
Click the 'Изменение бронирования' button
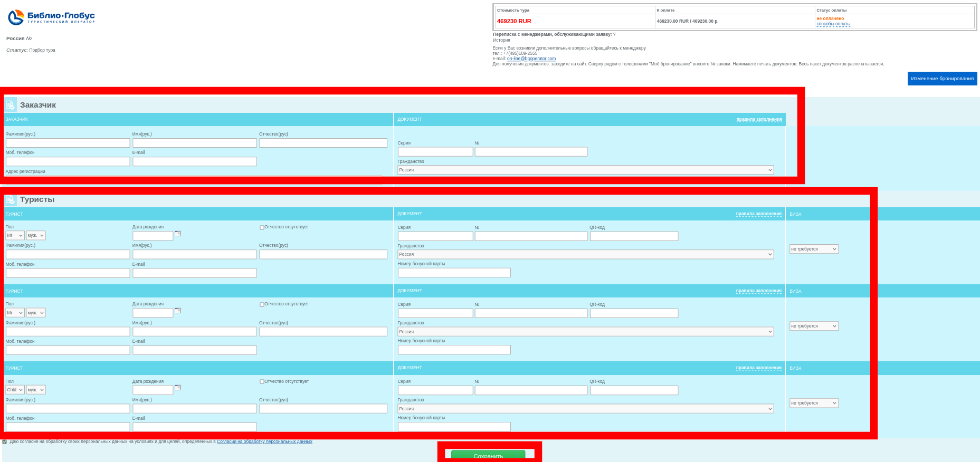[x=942, y=79]
